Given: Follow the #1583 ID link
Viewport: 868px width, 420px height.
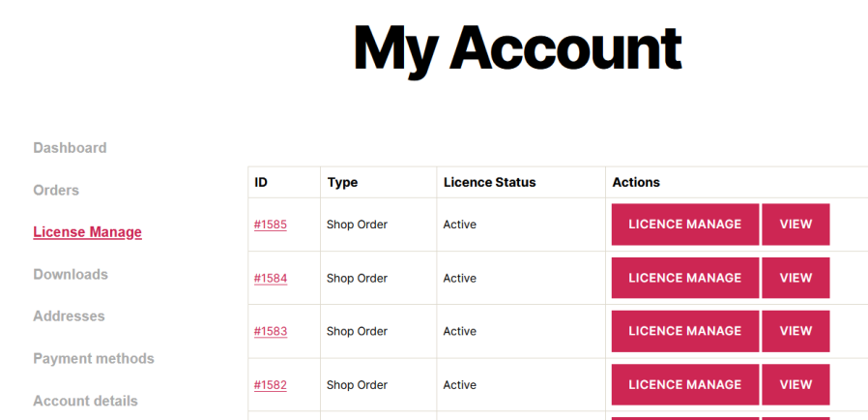Looking at the screenshot, I should 271,332.
